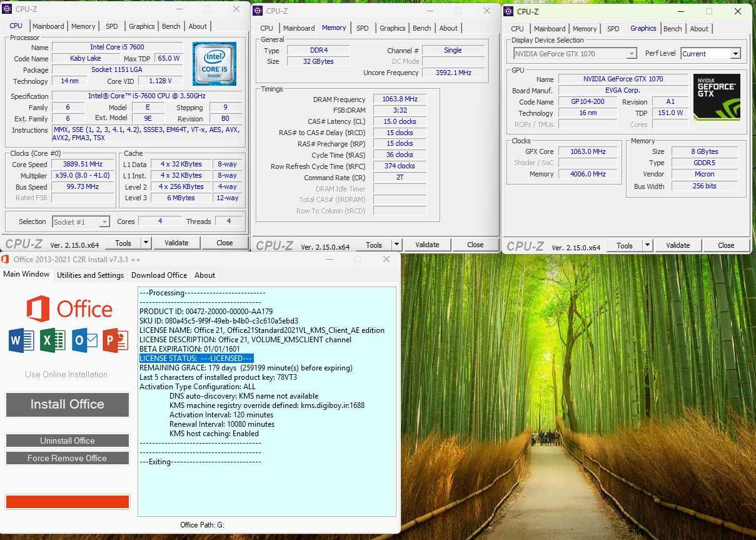
Task: Switch to CPU tab in Memory window
Action: click(266, 28)
